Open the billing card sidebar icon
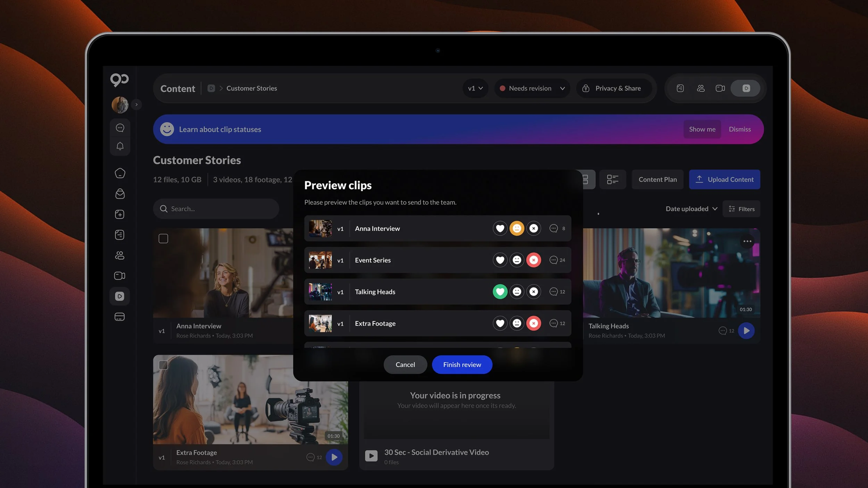Screen dimensions: 868x488 pyautogui.click(x=120, y=317)
